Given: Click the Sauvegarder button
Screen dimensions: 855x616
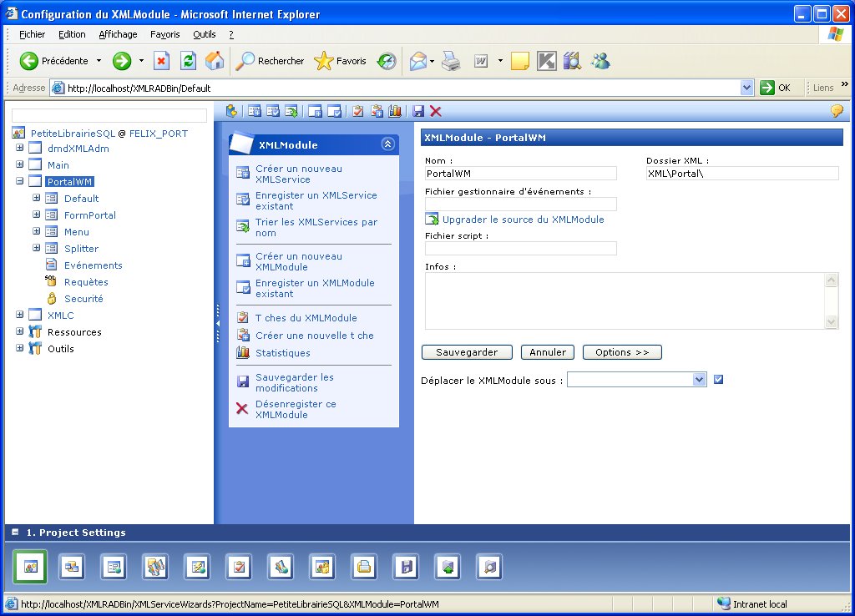Looking at the screenshot, I should point(466,352).
